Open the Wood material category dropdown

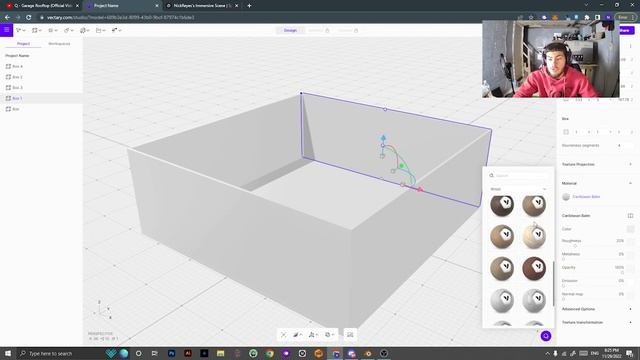518,189
